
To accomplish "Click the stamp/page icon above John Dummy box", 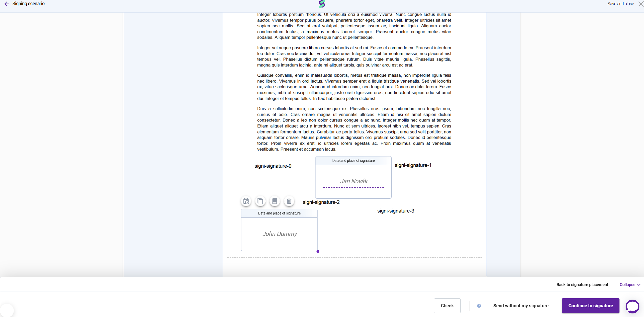I will 275,201.
